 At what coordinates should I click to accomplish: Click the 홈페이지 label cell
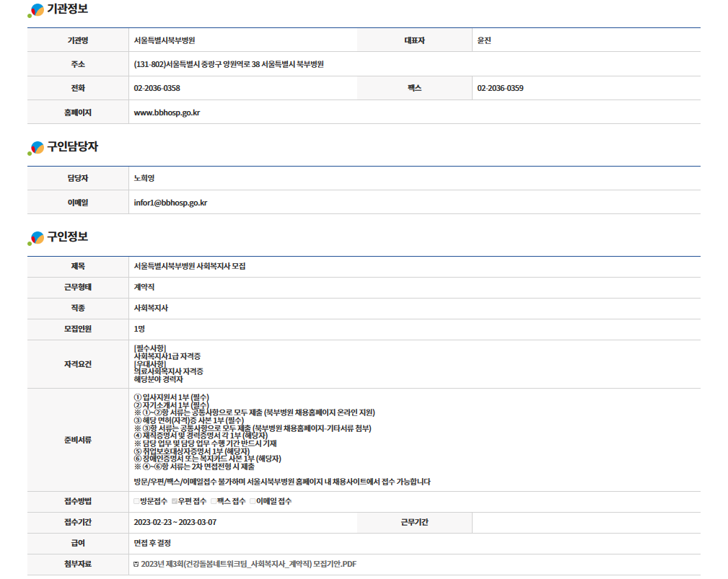tap(78, 112)
